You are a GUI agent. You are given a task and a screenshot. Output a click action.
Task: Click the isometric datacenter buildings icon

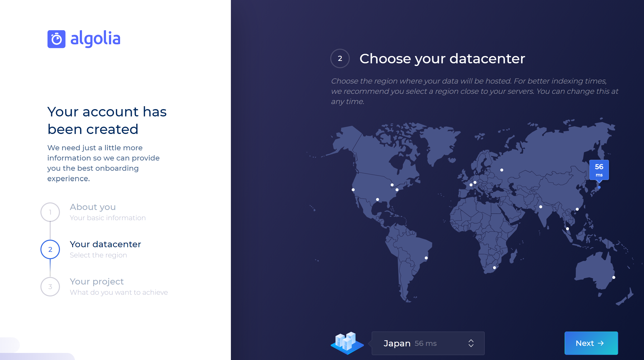click(347, 343)
